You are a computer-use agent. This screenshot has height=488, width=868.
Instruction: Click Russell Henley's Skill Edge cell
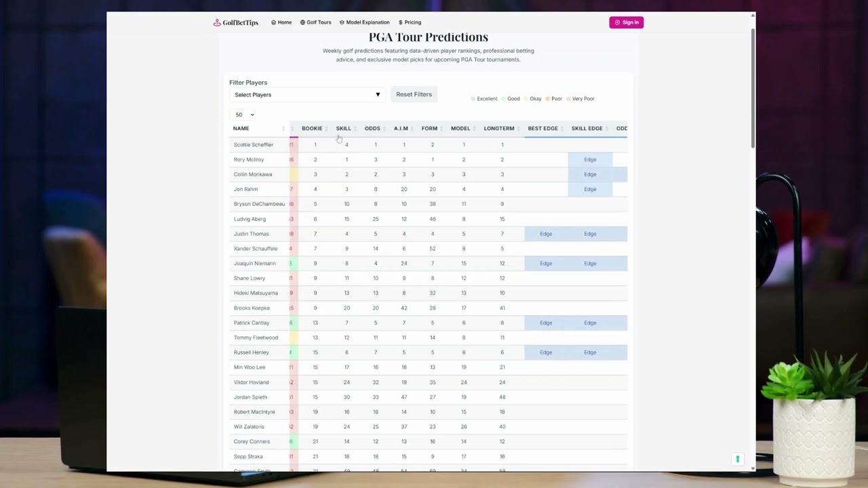(590, 352)
